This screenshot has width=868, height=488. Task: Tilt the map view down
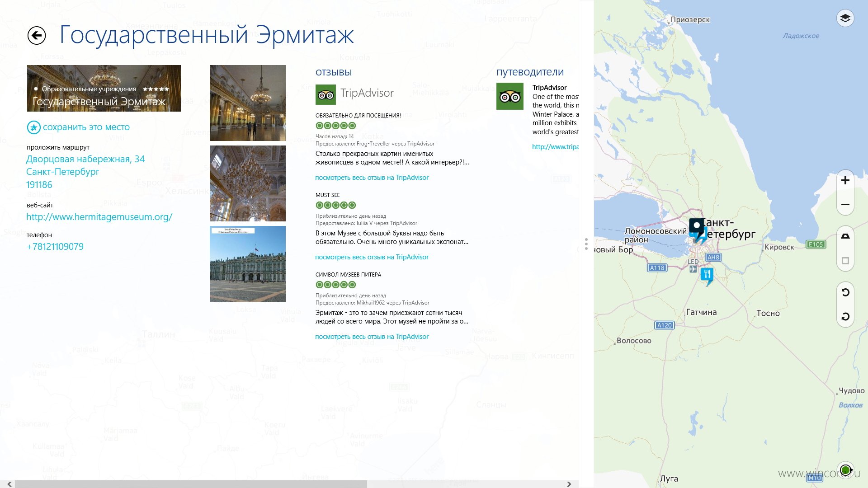[x=845, y=261]
